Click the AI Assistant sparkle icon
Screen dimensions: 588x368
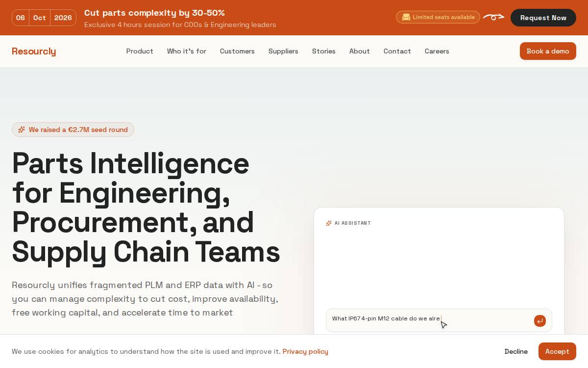click(x=329, y=223)
